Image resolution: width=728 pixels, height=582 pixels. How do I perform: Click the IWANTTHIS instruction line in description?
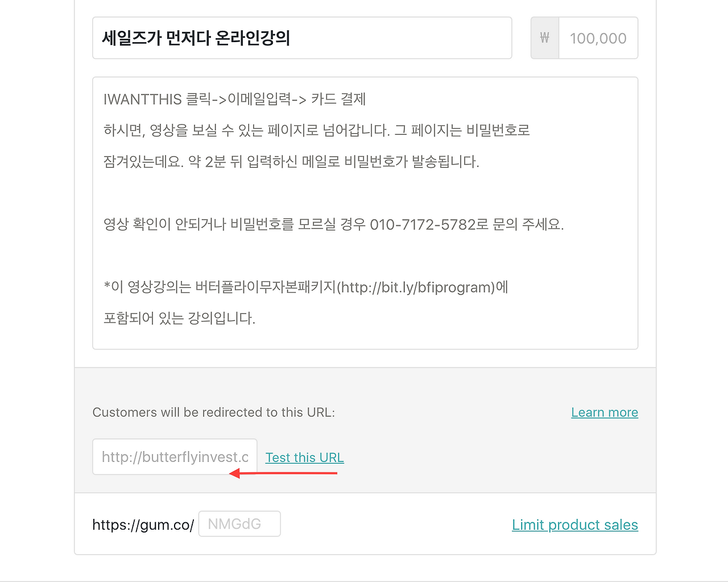coord(234,99)
